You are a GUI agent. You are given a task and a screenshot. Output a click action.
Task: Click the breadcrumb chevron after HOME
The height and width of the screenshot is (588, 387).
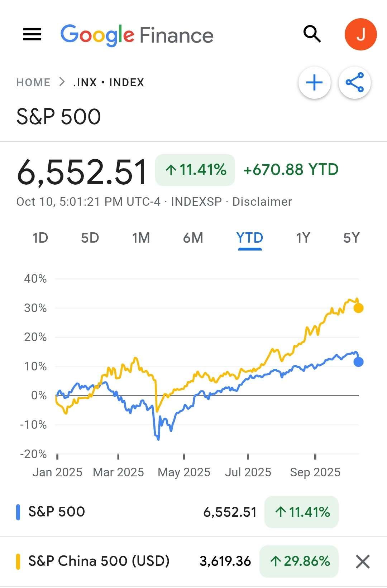(x=62, y=82)
